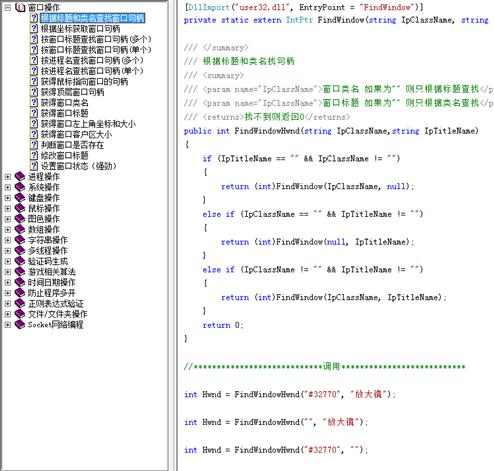Screen dimensions: 494x471
Task: Click the purple book icon for 字符串操作
Action: coord(20,240)
